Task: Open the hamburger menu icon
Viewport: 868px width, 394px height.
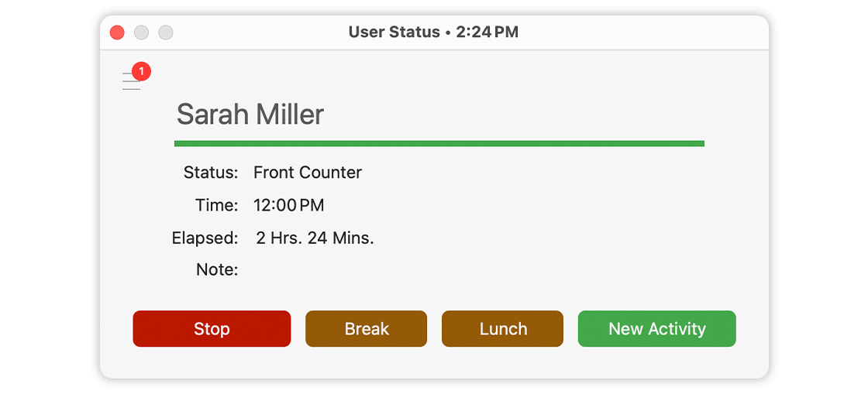Action: click(130, 82)
